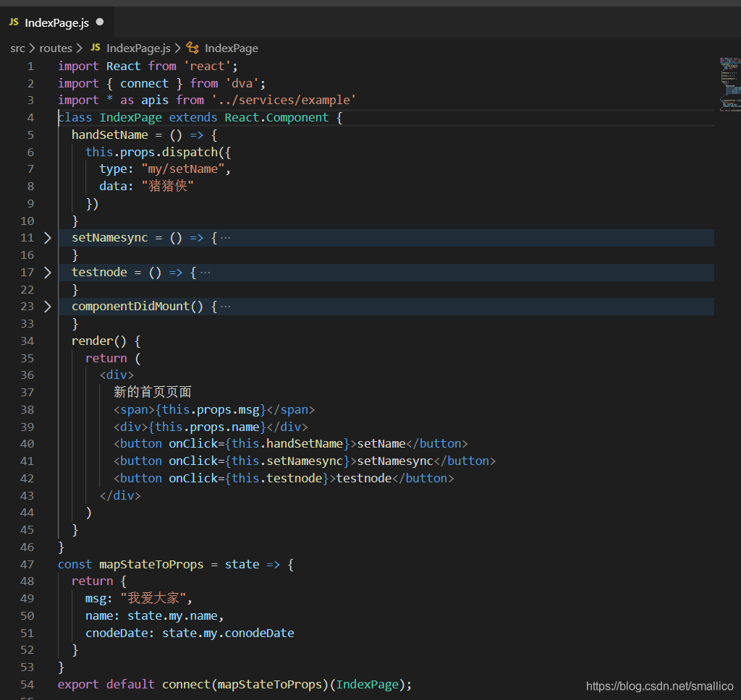This screenshot has height=700, width=741.
Task: Click this.props.msg inside the span
Action: 211,409
